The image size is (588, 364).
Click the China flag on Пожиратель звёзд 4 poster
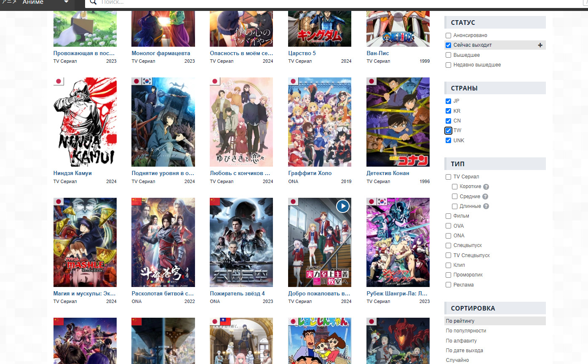(x=215, y=202)
